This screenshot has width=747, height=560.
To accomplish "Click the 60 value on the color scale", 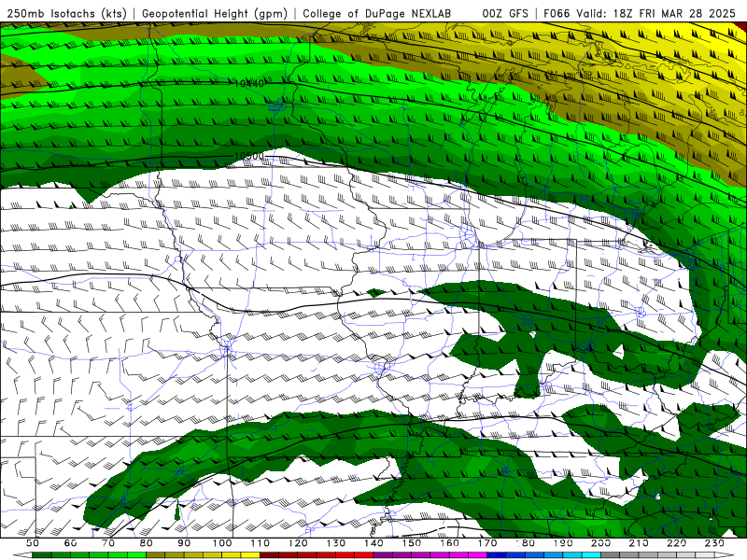I will [71, 543].
